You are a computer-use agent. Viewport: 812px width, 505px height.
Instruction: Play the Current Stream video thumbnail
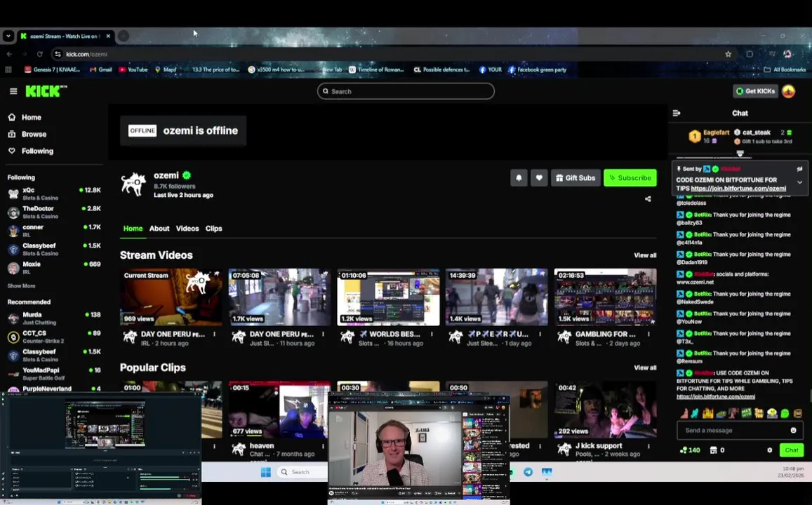(171, 297)
